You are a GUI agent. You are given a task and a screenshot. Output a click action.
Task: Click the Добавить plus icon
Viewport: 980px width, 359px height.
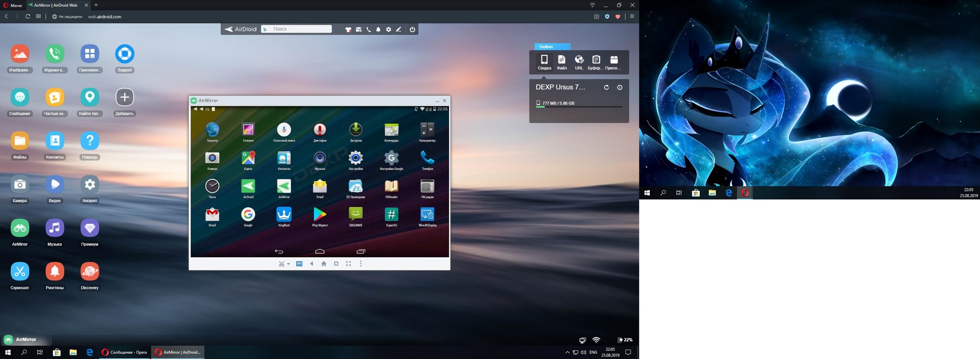click(x=124, y=98)
